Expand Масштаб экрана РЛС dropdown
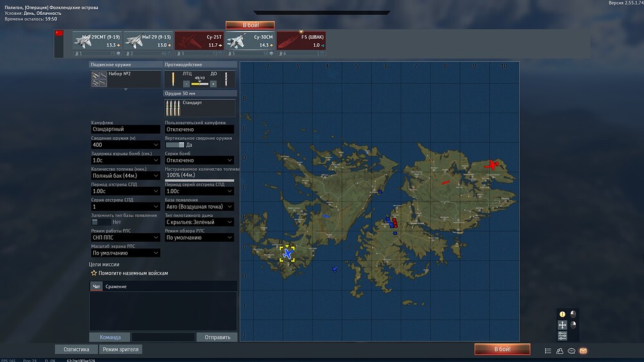The image size is (644, 362). tap(126, 253)
